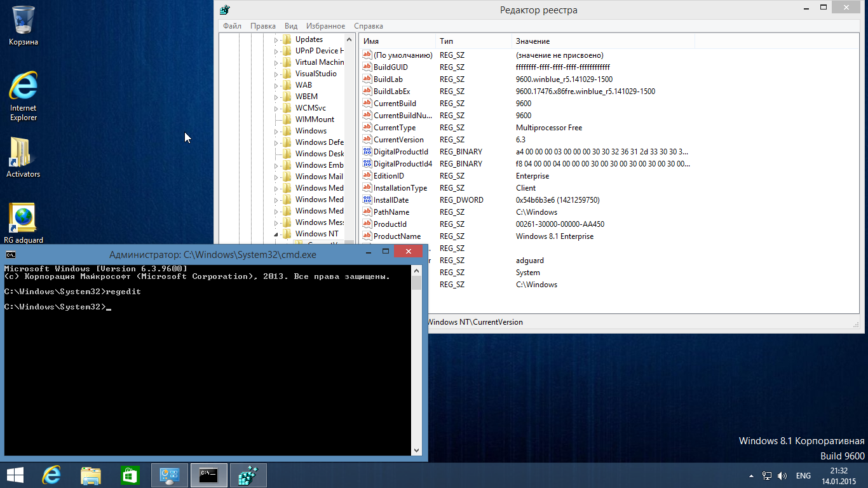This screenshot has height=488, width=868.
Task: Switch the ENG input language indicator
Action: pos(803,475)
